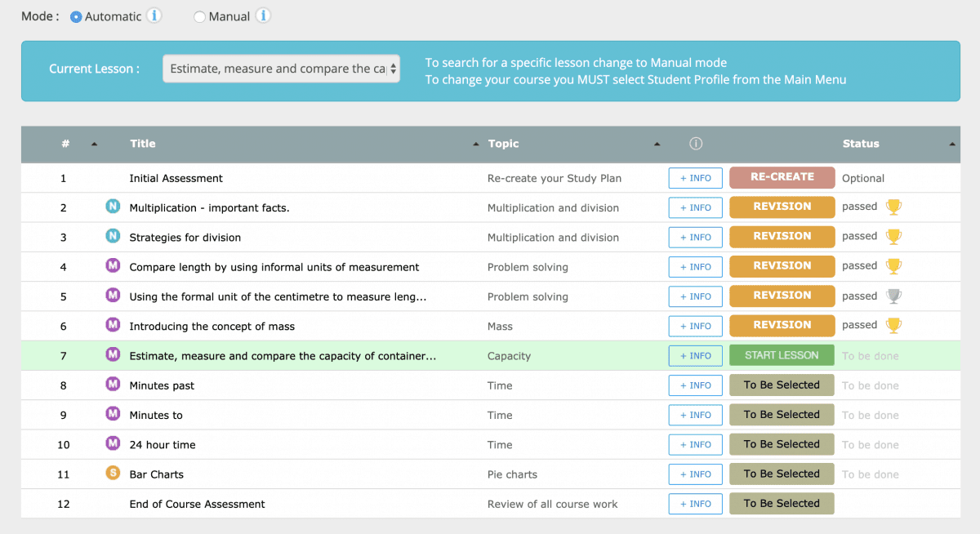Open + INFO for Compare length lesson
The height and width of the screenshot is (534, 980).
click(x=696, y=266)
